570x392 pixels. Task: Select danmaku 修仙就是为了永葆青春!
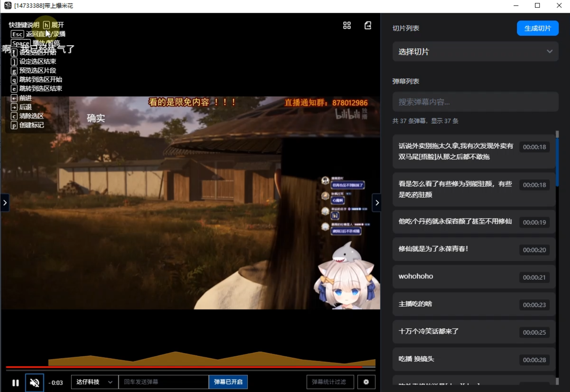tap(474, 249)
